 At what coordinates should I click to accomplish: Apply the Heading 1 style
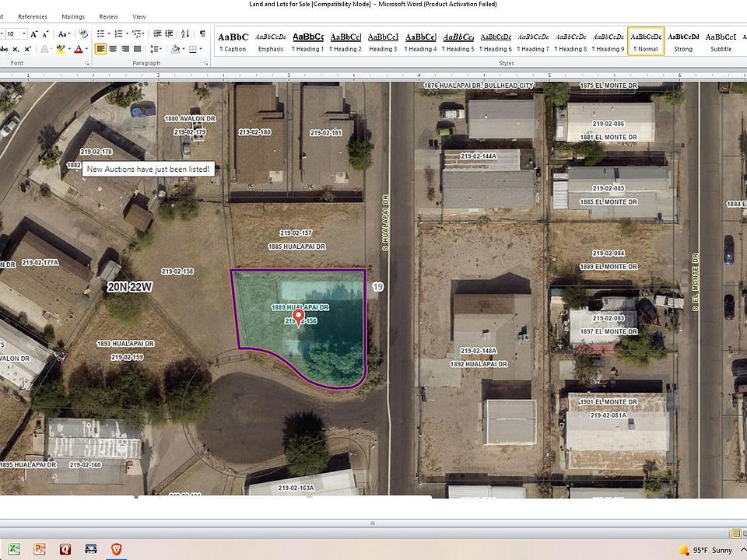click(x=308, y=42)
